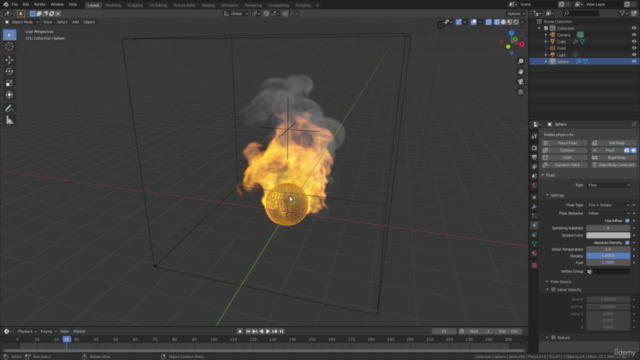640x360 pixels.
Task: Open the viewport Add menu
Action: (76, 22)
